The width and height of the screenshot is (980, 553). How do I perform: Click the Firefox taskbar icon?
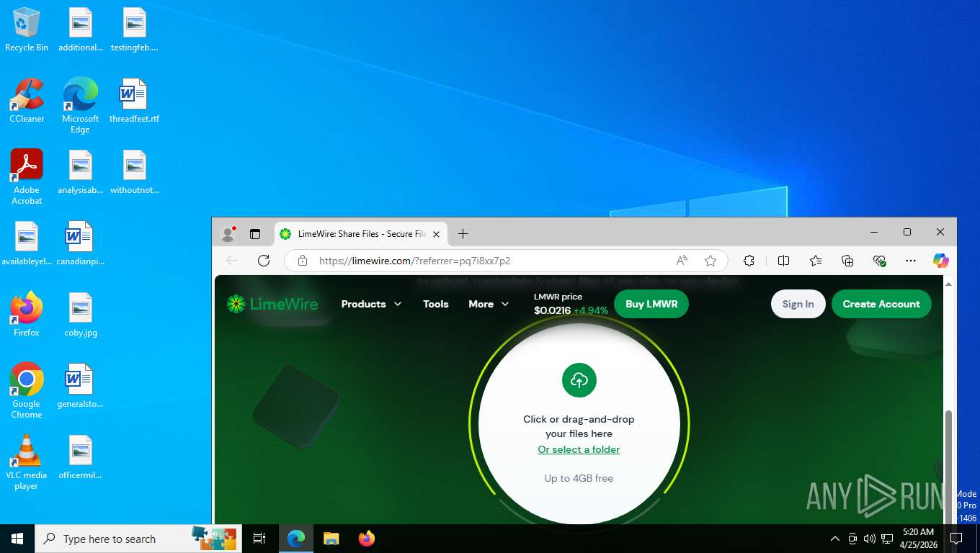pos(367,539)
